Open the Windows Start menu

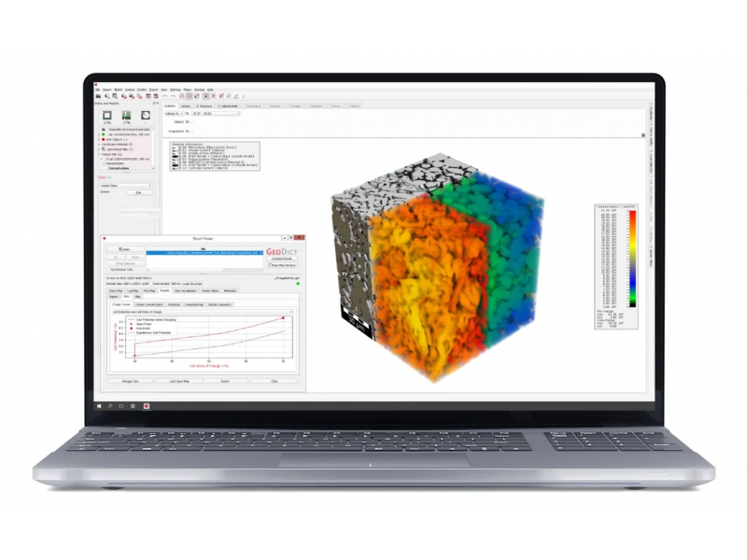(98, 406)
